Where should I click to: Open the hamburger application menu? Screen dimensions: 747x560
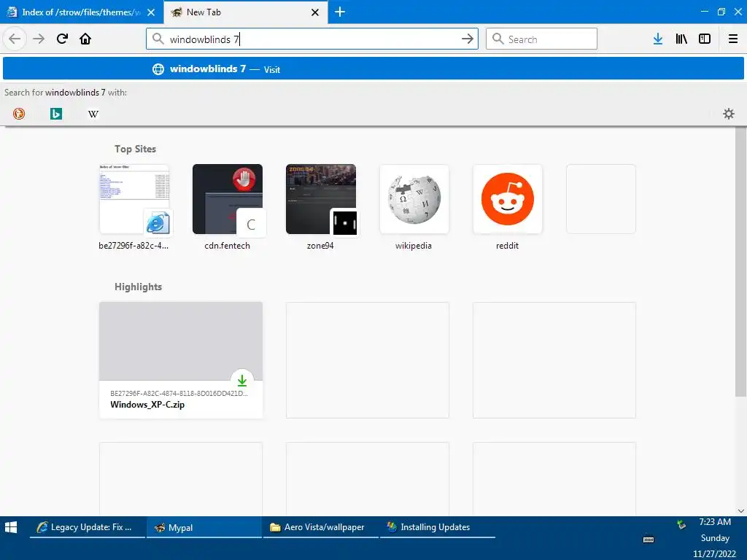click(x=733, y=39)
